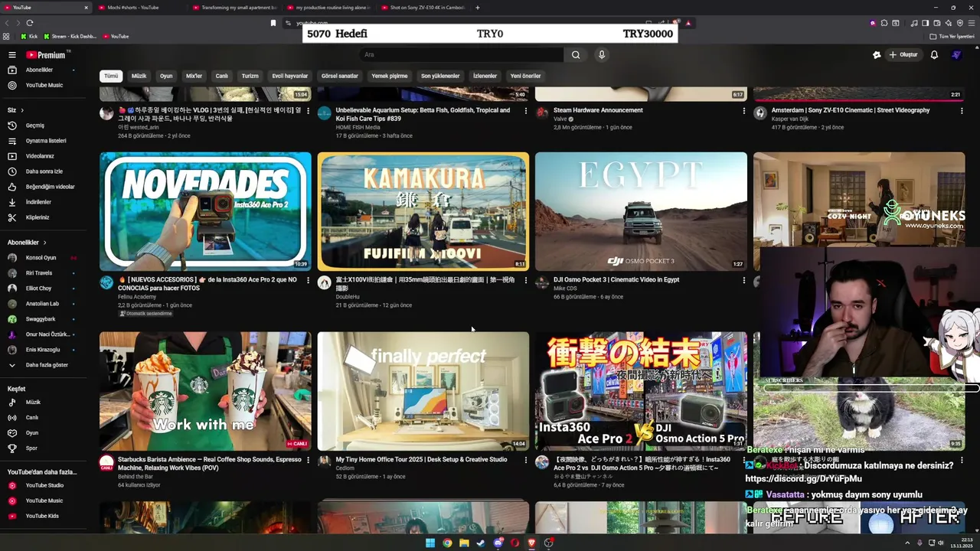
Task: Play the KAMAKURA Fujifilm X100VI video thumbnail
Action: tap(423, 211)
